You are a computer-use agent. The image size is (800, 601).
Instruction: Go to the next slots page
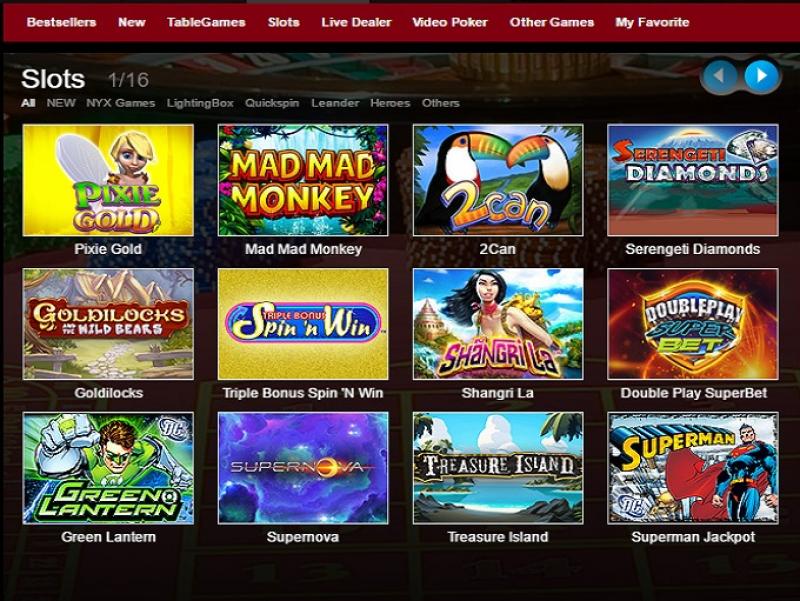pos(762,76)
